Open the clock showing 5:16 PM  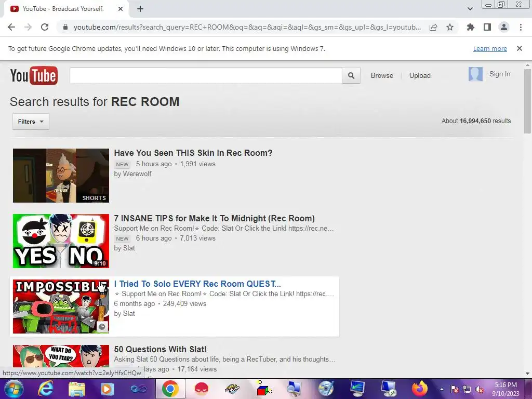click(506, 389)
